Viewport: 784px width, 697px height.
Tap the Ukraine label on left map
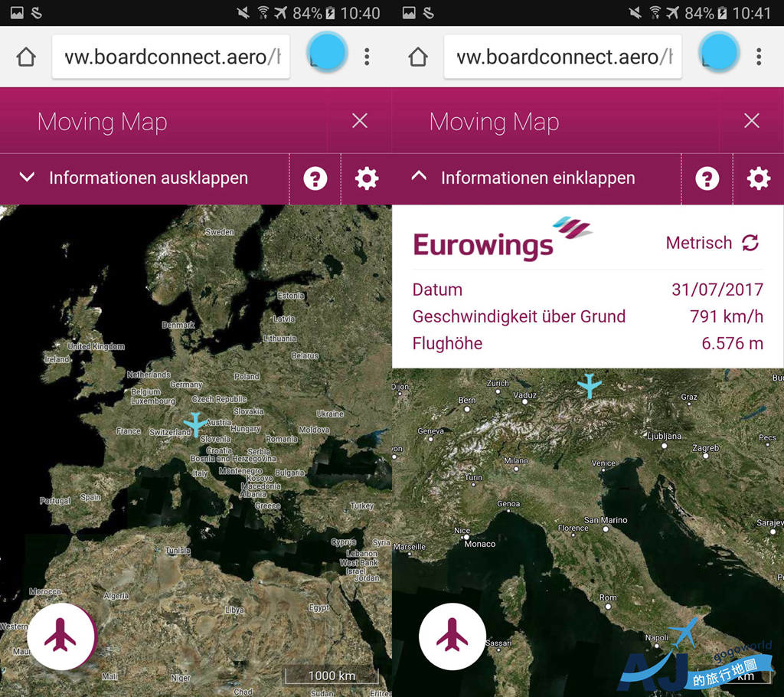click(330, 414)
